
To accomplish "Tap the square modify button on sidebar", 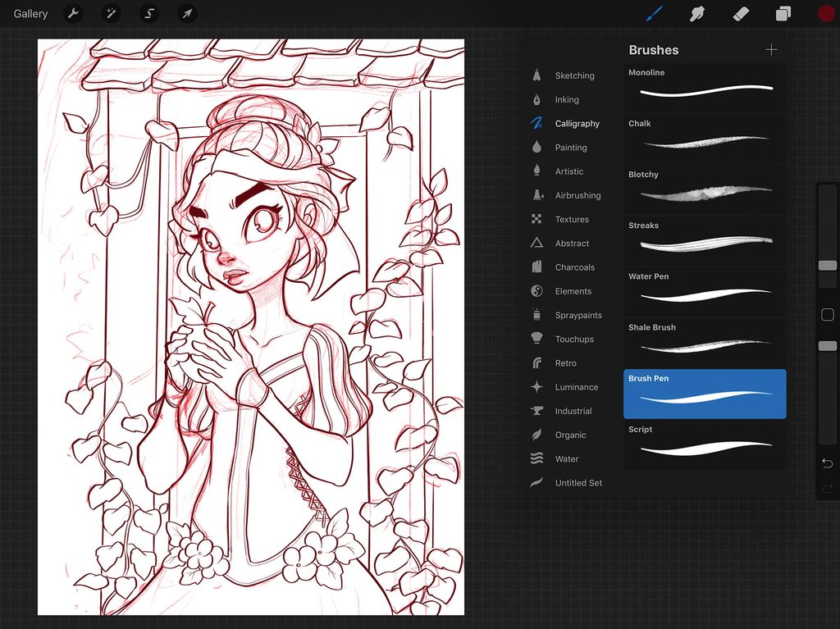I will pyautogui.click(x=827, y=314).
